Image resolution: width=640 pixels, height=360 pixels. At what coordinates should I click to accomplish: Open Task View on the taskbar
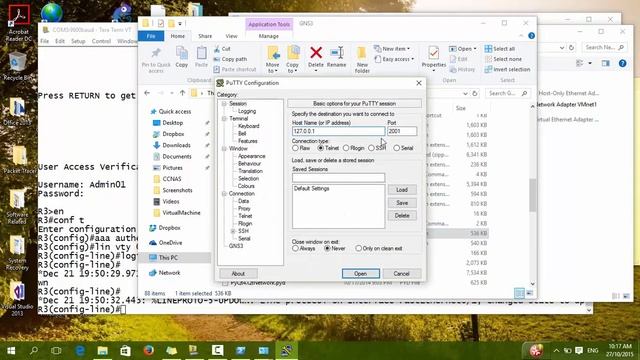coord(56,351)
